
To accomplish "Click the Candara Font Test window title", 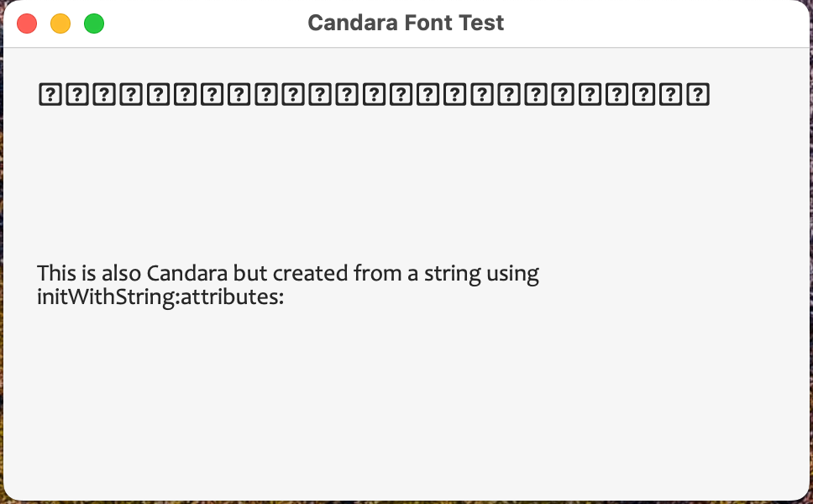I will (406, 23).
